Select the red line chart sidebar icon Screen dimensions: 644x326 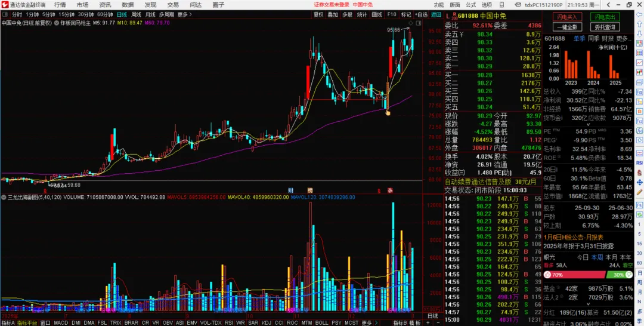[639, 63]
